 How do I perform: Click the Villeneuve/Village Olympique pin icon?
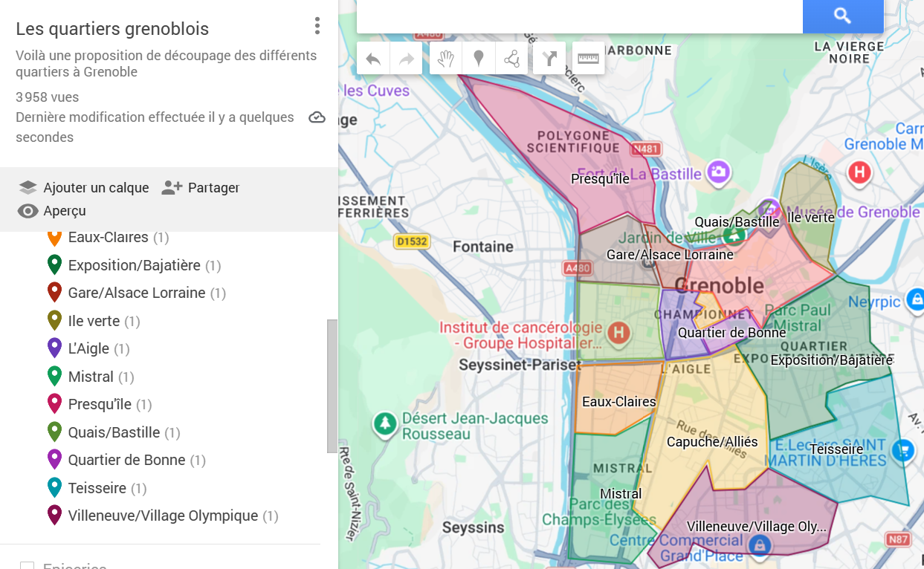(54, 515)
